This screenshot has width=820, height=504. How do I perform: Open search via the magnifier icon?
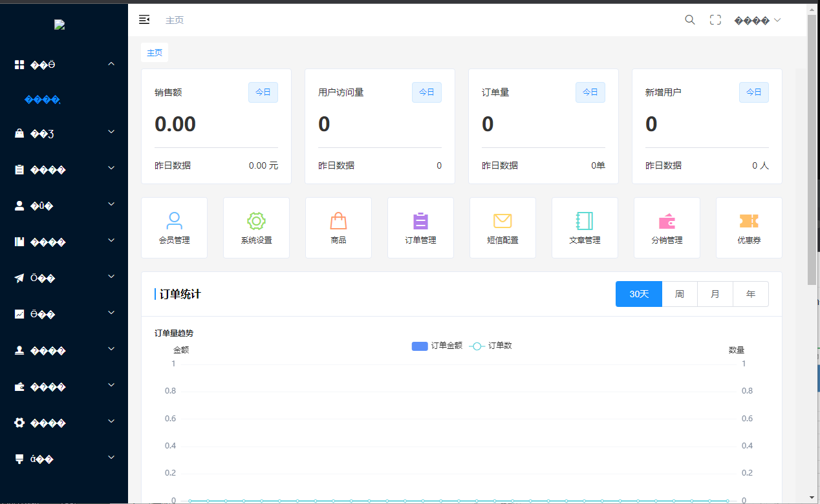click(x=690, y=20)
